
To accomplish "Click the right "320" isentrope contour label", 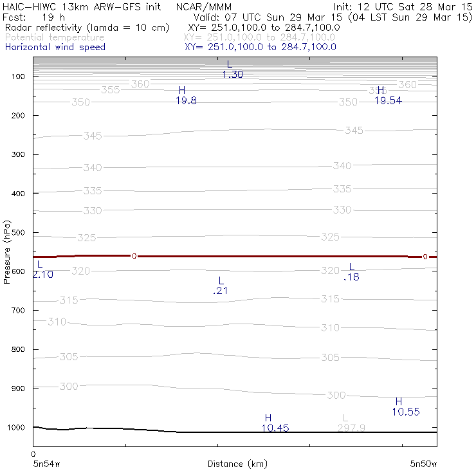I will tap(330, 270).
